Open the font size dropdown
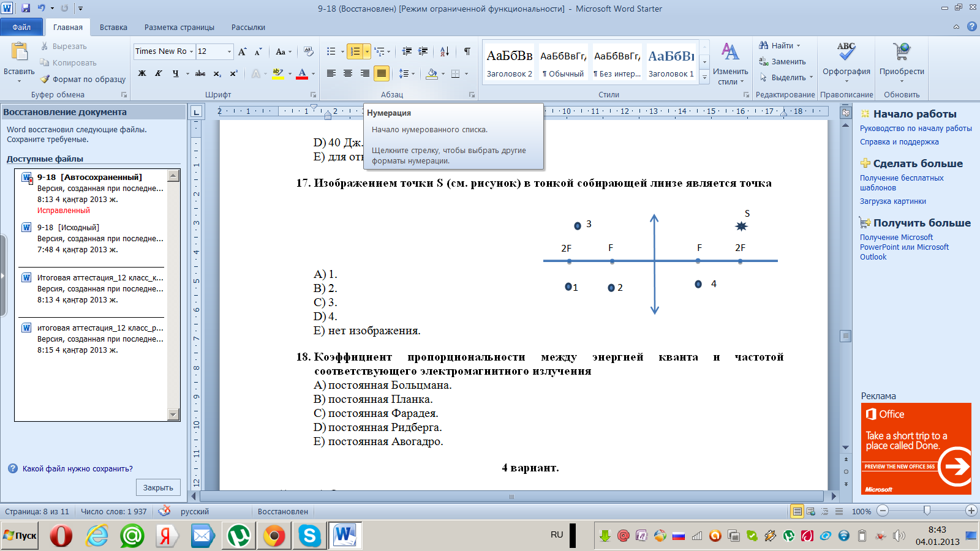 click(230, 51)
